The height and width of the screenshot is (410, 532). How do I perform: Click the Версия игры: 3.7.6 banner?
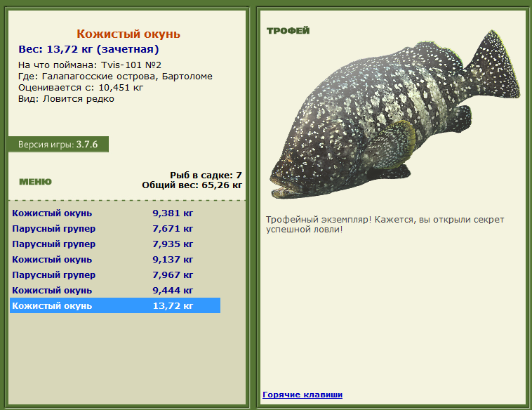tap(58, 145)
